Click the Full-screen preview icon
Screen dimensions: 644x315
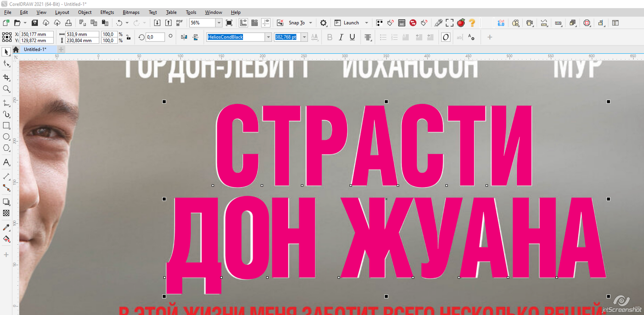229,23
